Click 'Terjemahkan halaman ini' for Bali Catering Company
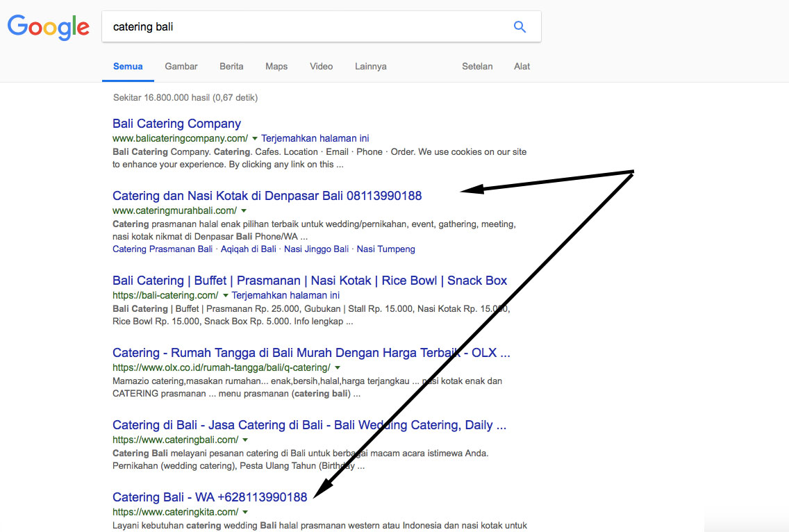Image resolution: width=789 pixels, height=532 pixels. 315,138
